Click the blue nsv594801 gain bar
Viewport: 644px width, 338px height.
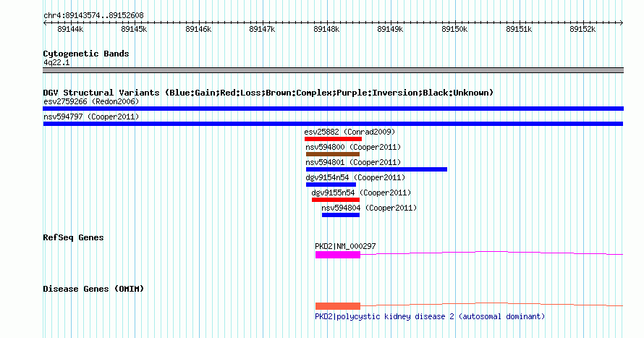pyautogui.click(x=376, y=169)
